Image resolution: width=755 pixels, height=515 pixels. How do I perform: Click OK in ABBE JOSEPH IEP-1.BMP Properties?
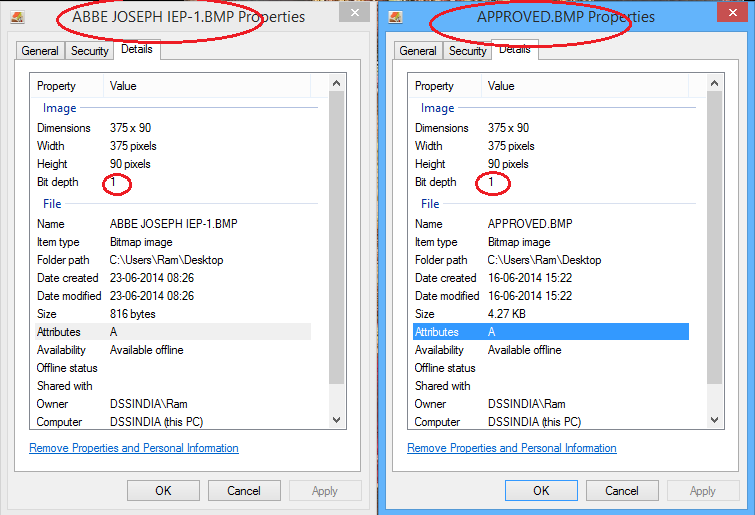[163, 490]
